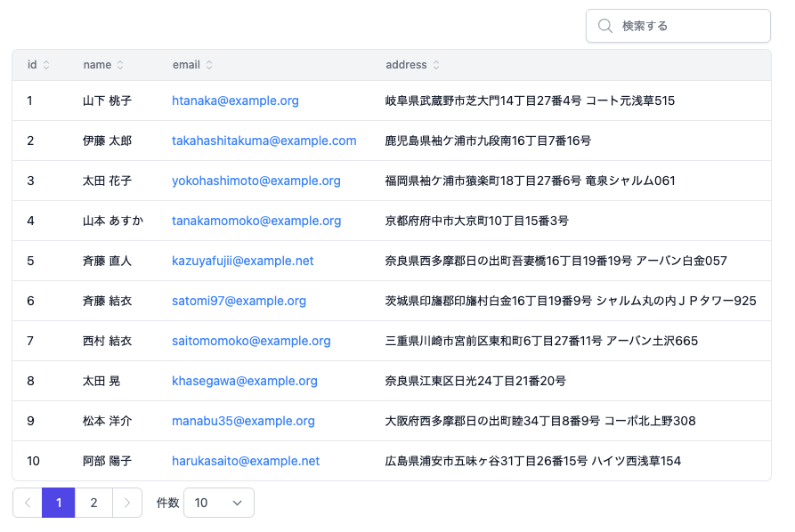
Task: Sort by the email column sort icon
Action: coord(209,65)
